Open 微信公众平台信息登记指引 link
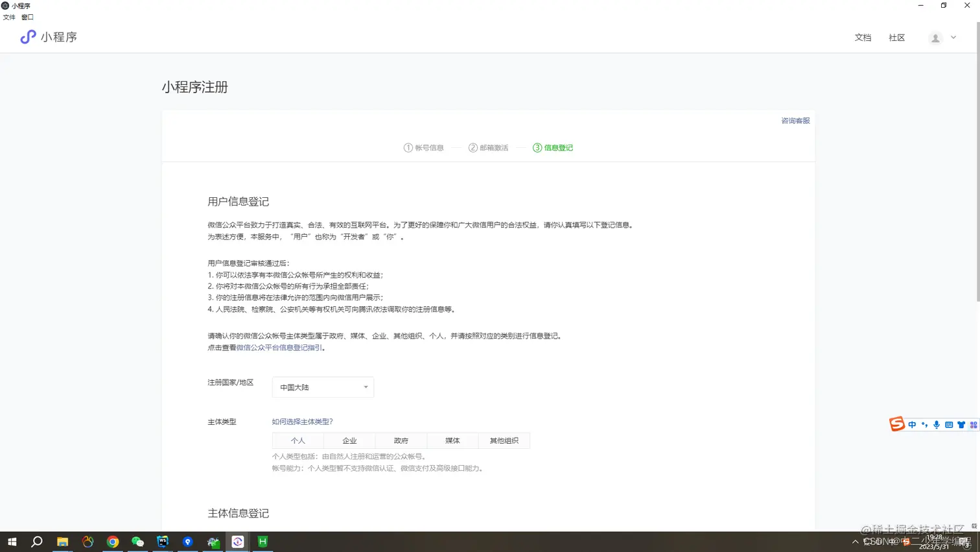Viewport: 980px width, 552px height. pos(279,348)
